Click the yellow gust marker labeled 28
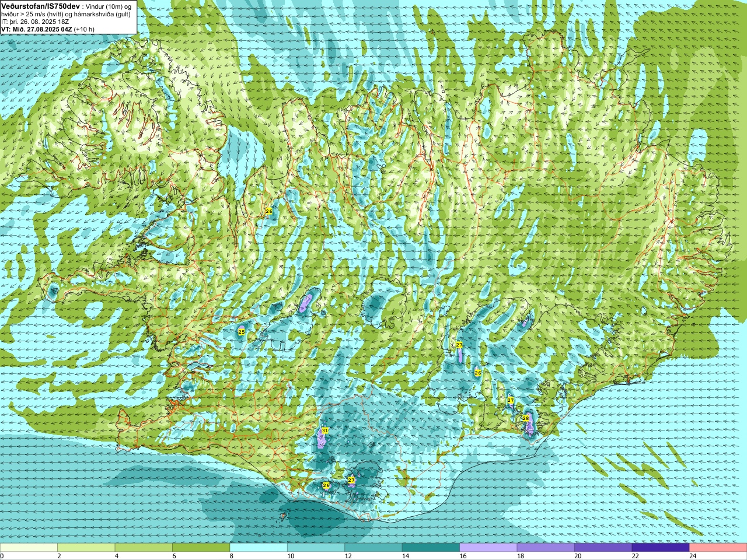Screen dimensions: 747x560 click(x=526, y=418)
